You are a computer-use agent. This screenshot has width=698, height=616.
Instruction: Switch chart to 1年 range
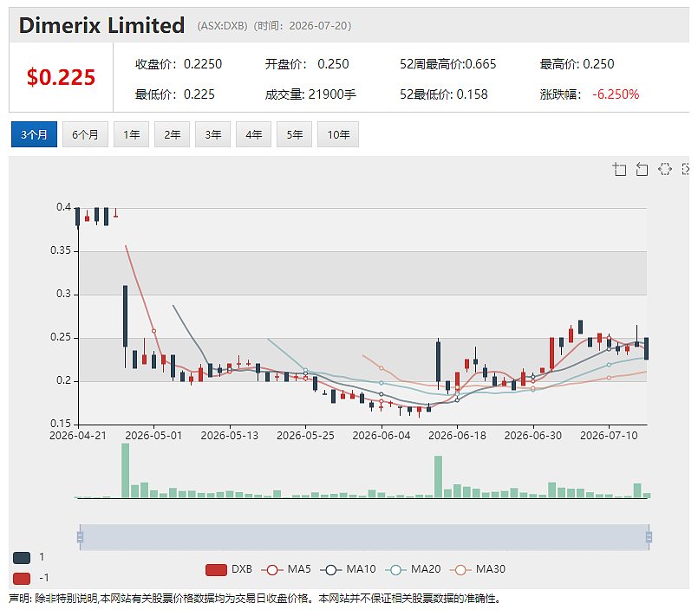131,134
